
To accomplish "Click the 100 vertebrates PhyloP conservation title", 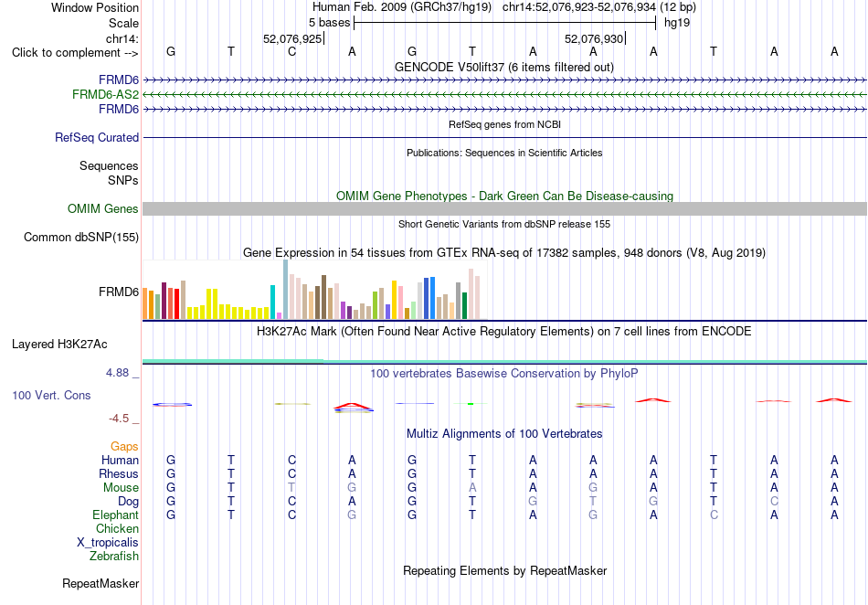I will click(504, 374).
